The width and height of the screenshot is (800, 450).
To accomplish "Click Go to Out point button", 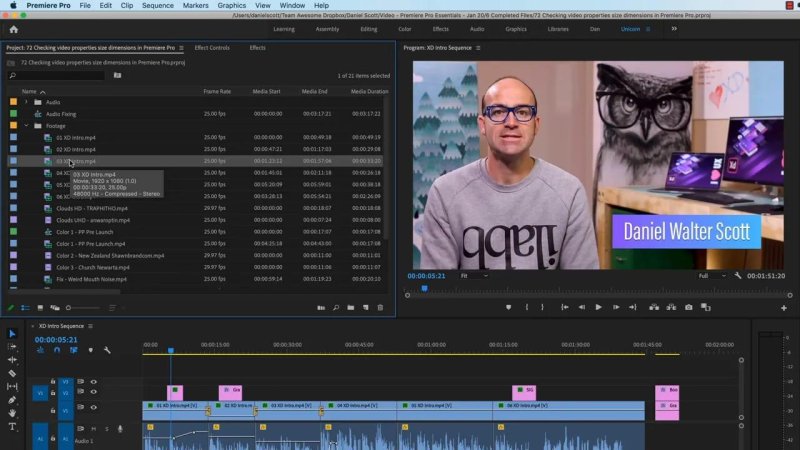I will 633,307.
